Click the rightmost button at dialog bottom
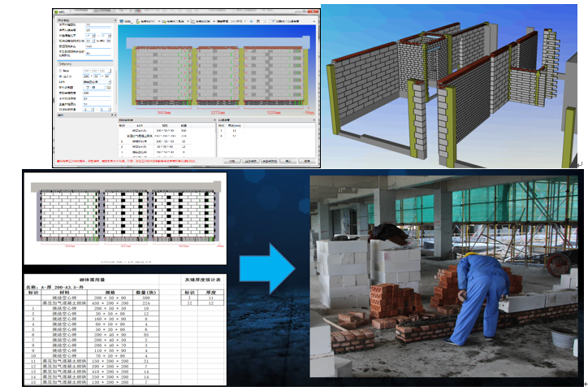This screenshot has height=391, width=588. pos(307,162)
